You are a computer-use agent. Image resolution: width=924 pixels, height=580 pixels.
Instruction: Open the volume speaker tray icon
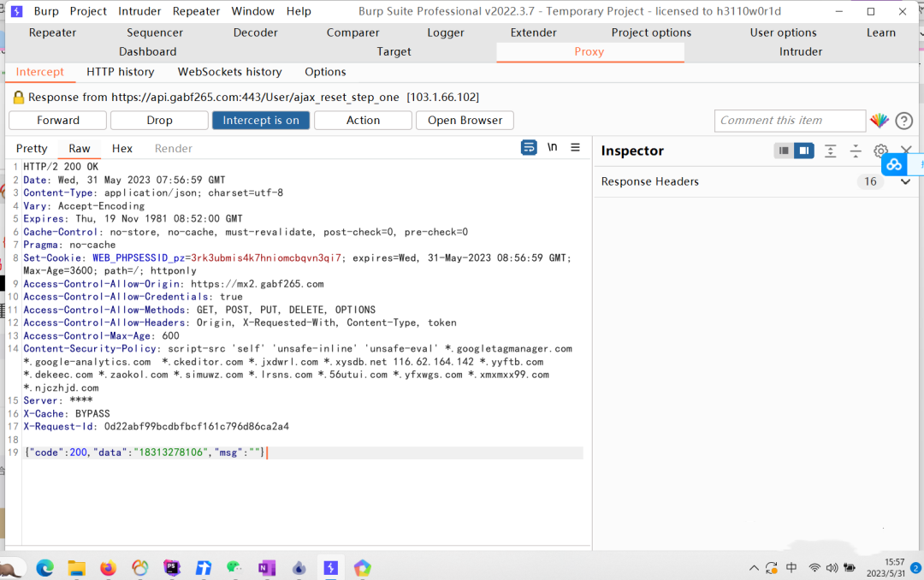click(832, 568)
